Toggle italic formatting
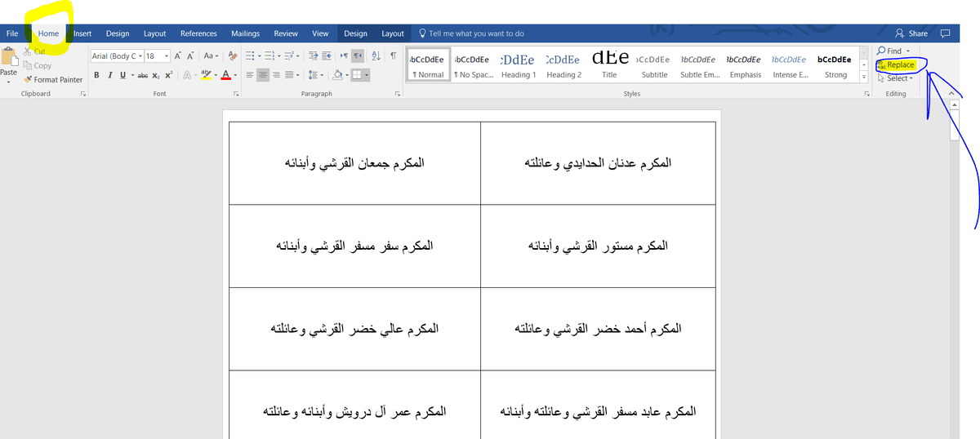Screen dimensions: 980x439 coord(109,75)
